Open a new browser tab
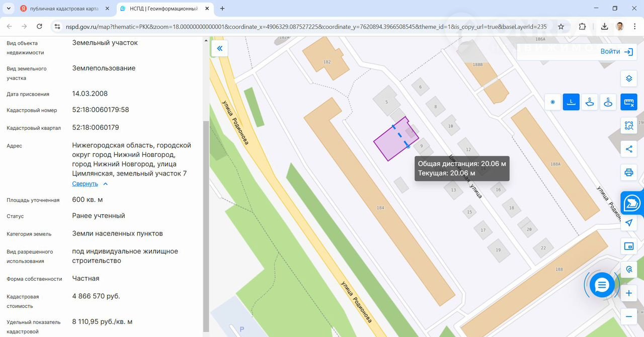644x337 pixels. pyautogui.click(x=222, y=9)
